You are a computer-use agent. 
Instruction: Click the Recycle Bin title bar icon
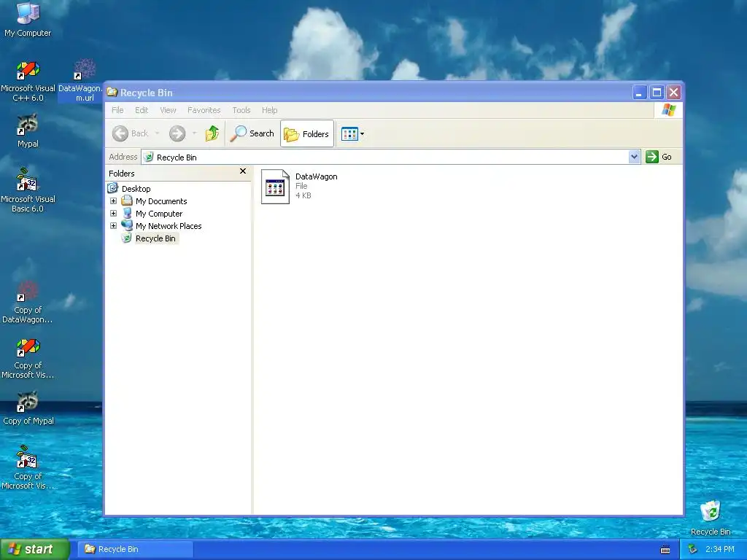point(112,92)
